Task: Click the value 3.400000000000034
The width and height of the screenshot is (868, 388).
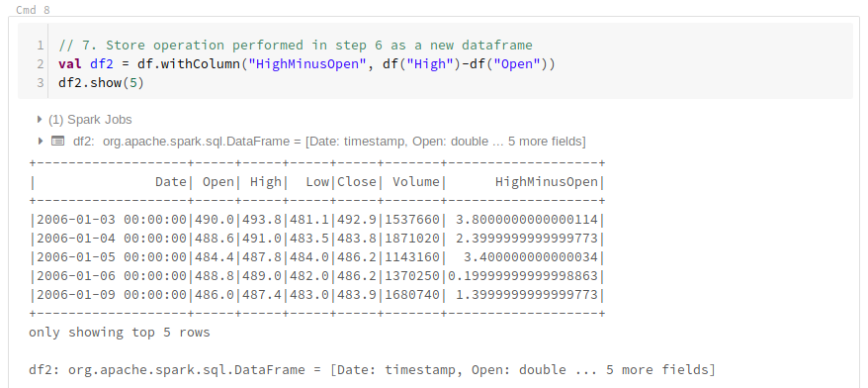Action: click(x=531, y=257)
